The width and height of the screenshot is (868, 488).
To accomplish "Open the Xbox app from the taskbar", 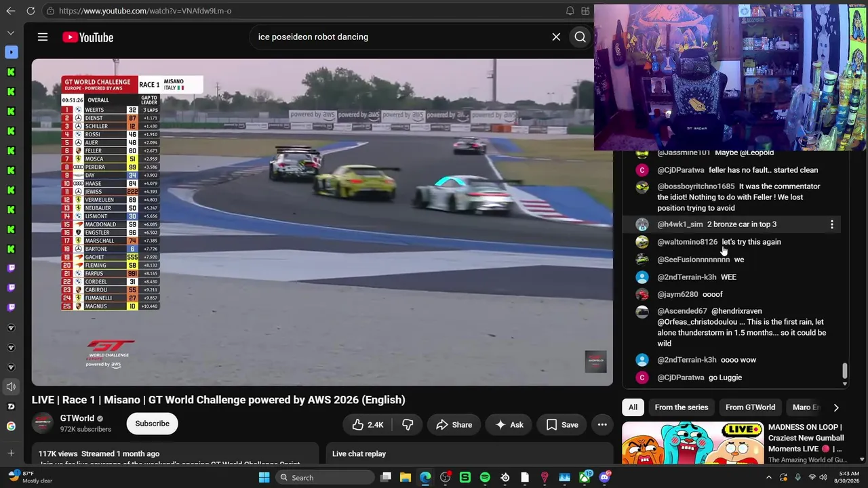I will click(585, 477).
